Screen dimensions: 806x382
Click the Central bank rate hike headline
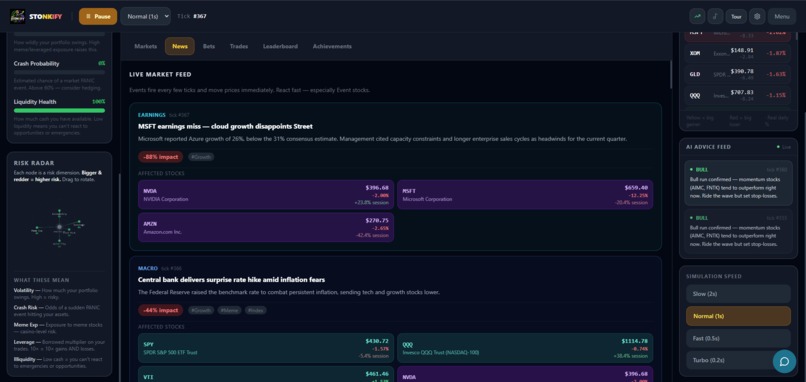point(231,280)
